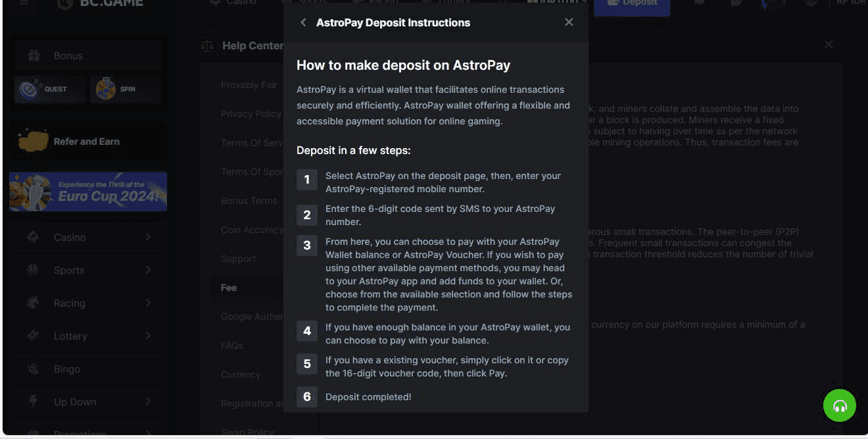Click the Racing horse icon
The width and height of the screenshot is (868, 439).
coord(33,303)
